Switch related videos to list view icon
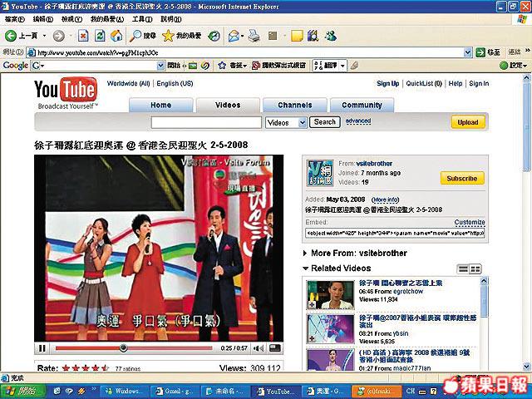Screen dimensions: 532x399 pos(463,269)
